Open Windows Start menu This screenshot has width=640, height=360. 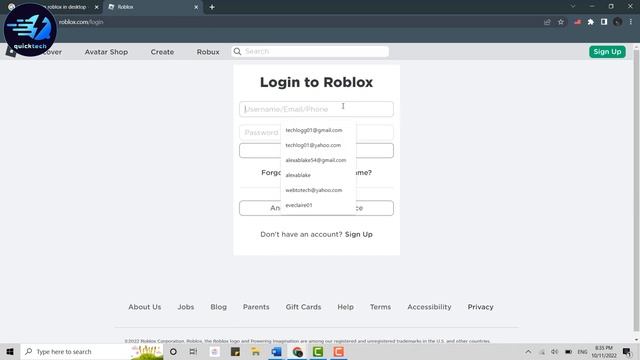[x=10, y=351]
